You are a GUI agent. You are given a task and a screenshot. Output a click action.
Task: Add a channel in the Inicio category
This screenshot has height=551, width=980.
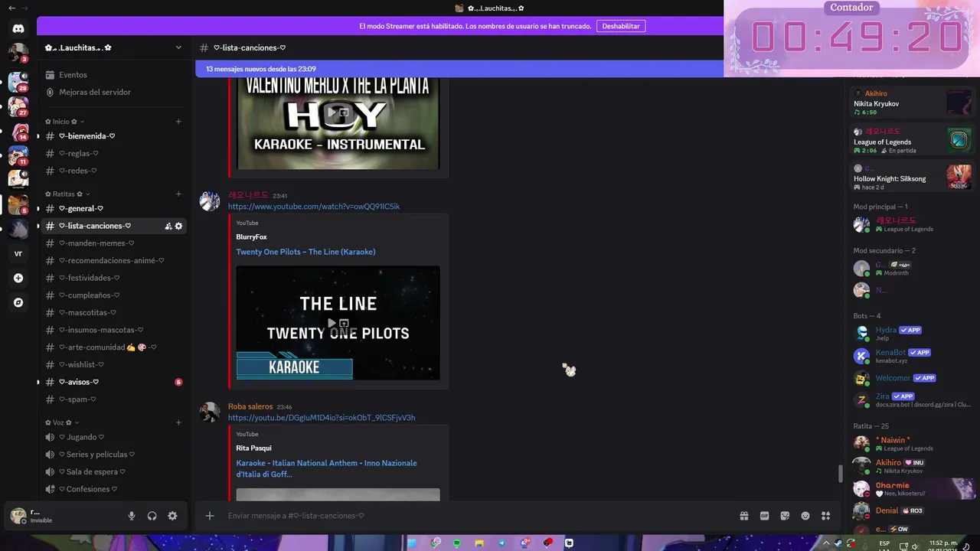click(178, 121)
